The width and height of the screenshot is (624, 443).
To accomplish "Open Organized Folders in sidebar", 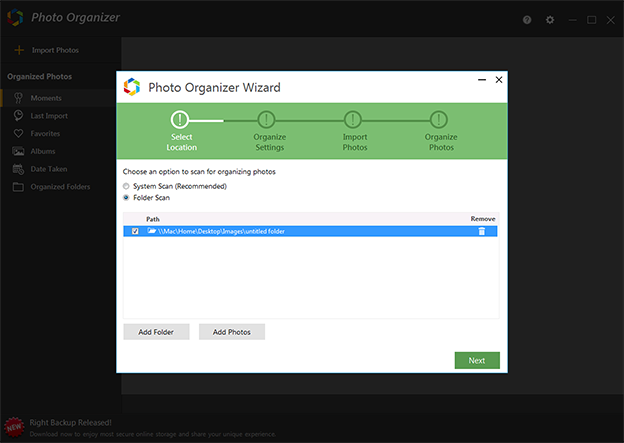I will coord(60,187).
